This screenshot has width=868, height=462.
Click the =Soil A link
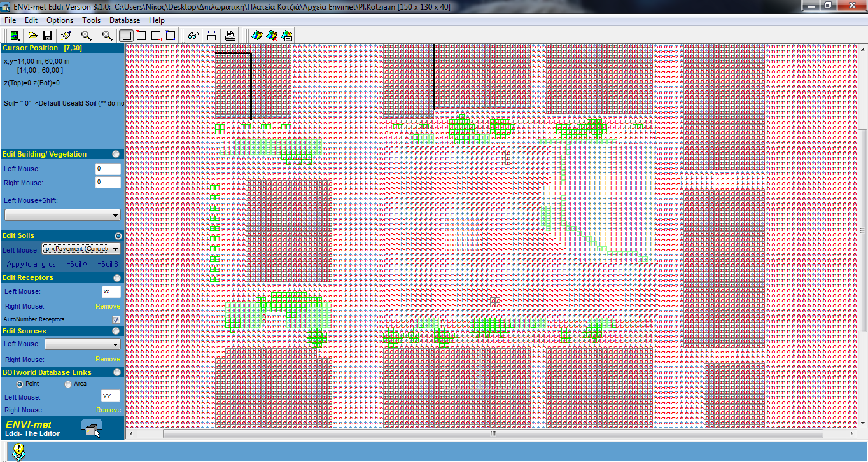pyautogui.click(x=77, y=264)
